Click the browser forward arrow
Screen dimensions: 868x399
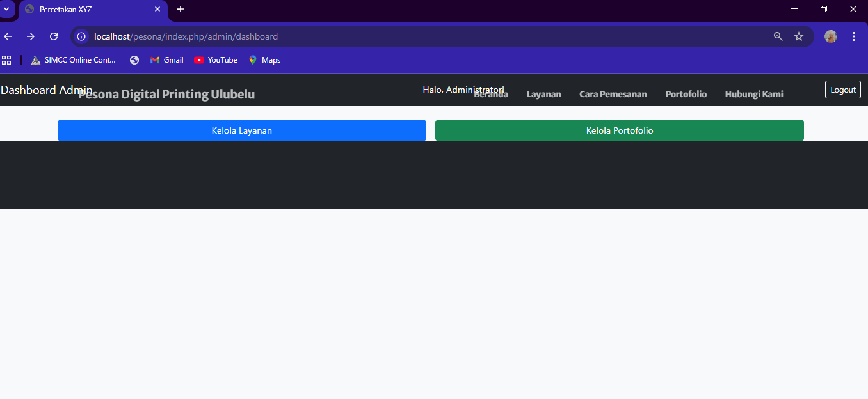coord(31,36)
